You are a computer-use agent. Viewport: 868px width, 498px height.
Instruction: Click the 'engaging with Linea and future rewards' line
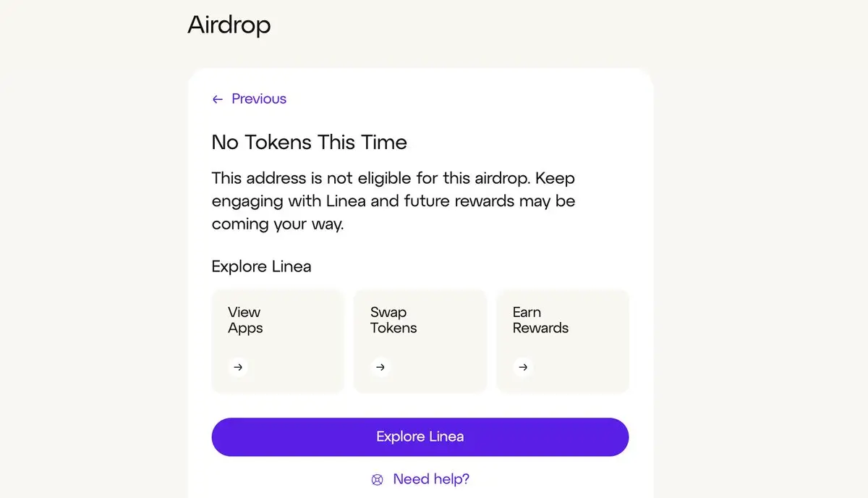pyautogui.click(x=393, y=201)
